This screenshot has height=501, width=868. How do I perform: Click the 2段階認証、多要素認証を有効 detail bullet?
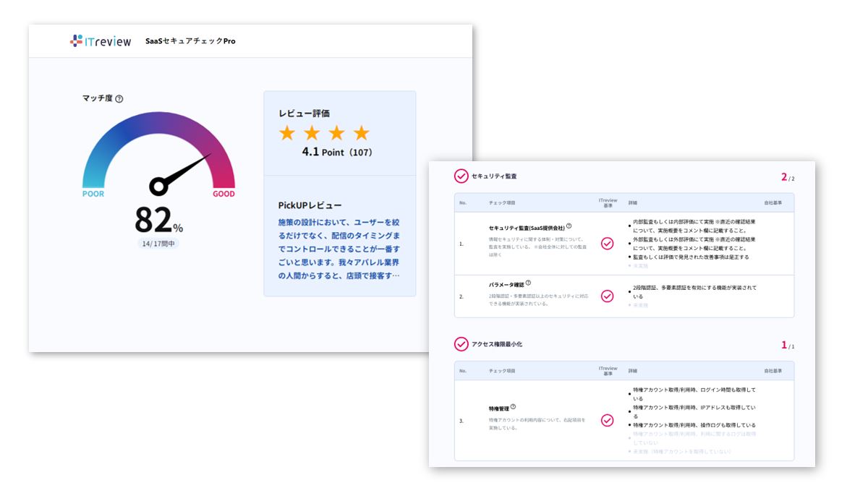pyautogui.click(x=692, y=291)
